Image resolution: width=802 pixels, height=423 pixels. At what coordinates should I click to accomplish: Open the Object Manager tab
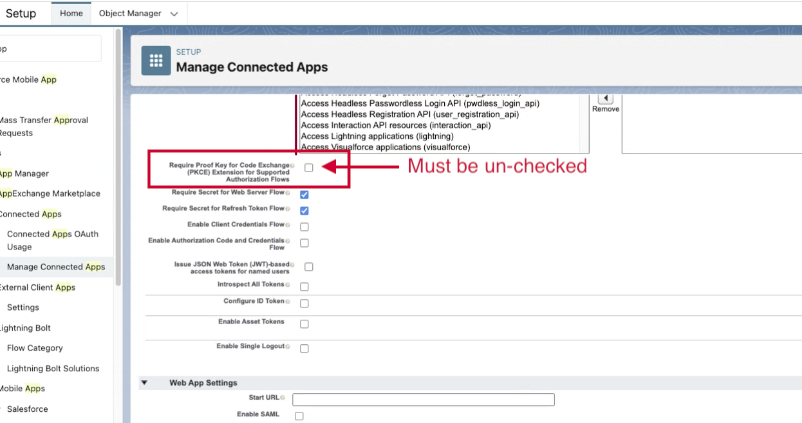(x=129, y=14)
